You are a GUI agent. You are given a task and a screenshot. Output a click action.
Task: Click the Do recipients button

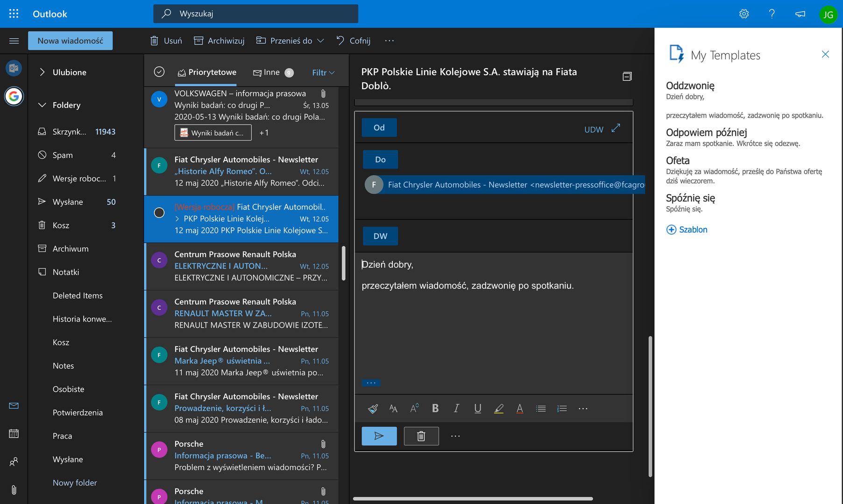tap(381, 160)
